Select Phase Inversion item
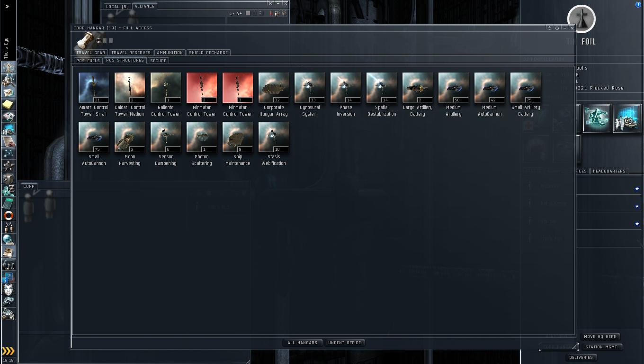 point(346,94)
